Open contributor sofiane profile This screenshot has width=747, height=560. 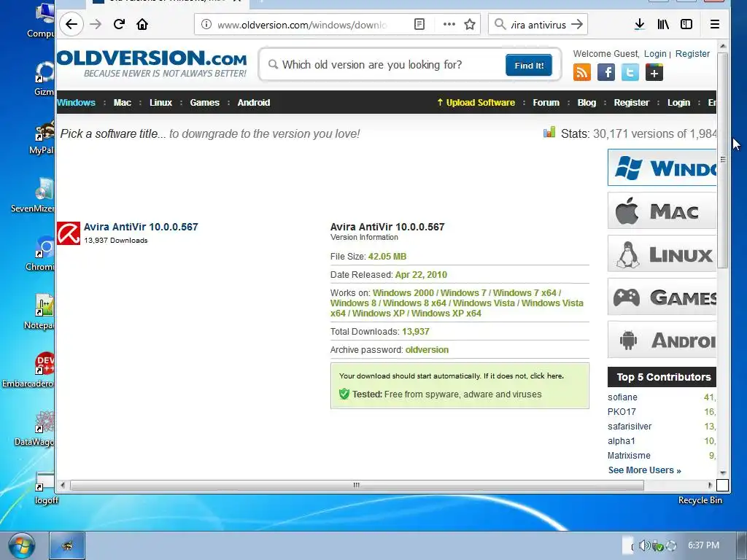point(622,397)
